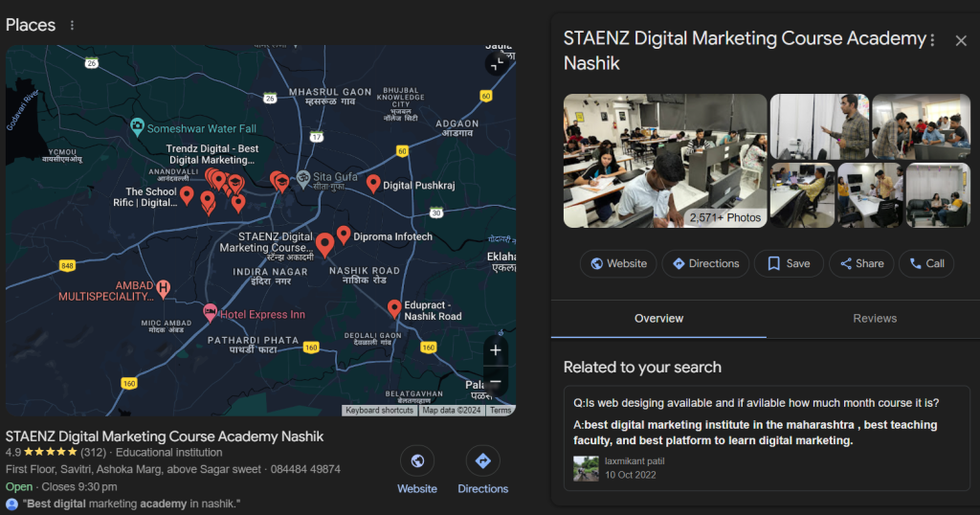Visit the Website button in the details panel
The height and width of the screenshot is (515, 980).
618,264
